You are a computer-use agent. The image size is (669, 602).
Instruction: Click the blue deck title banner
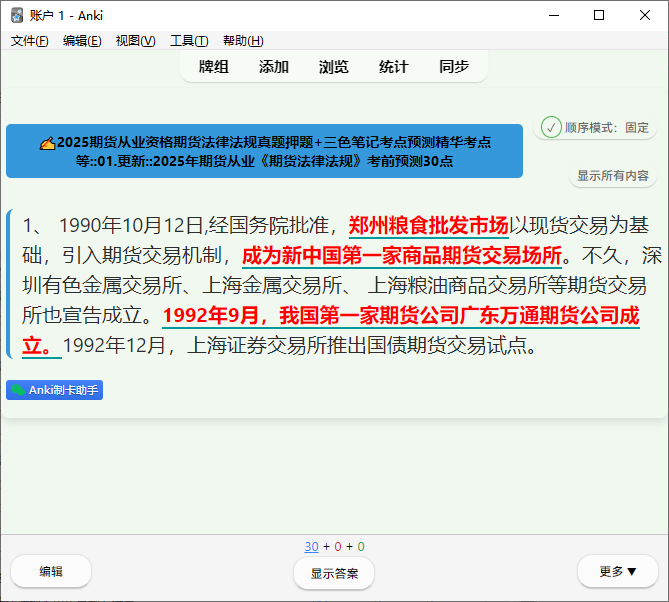(x=264, y=151)
